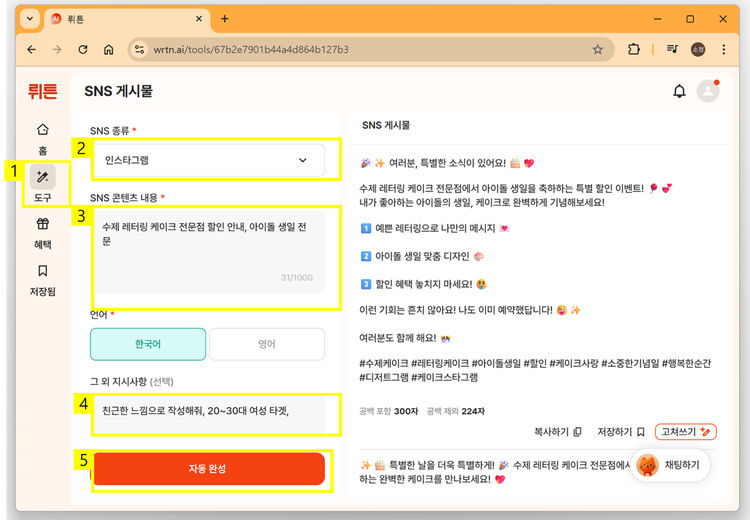Screen dimensions: 750x520
Task: Reload the page
Action: [x=83, y=49]
